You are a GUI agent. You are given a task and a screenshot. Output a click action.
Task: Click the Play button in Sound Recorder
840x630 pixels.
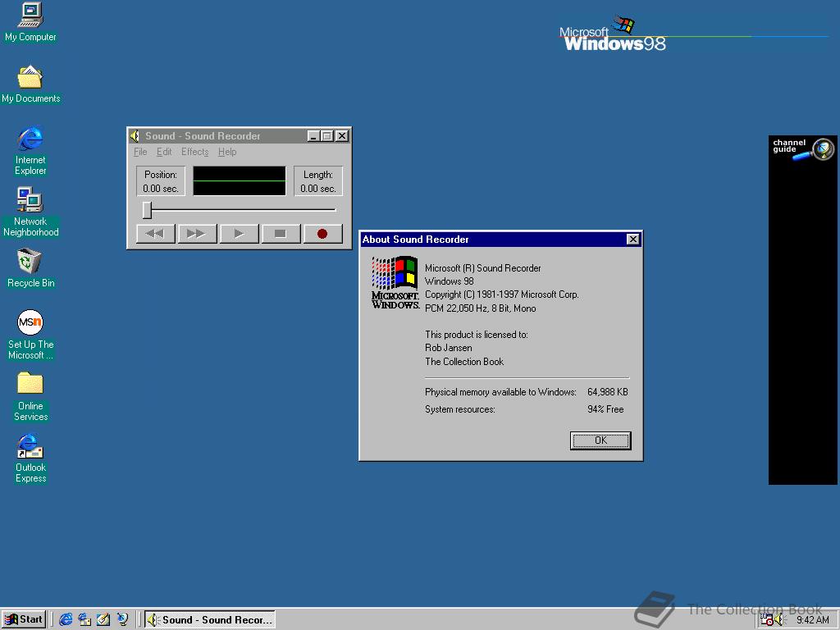point(239,234)
